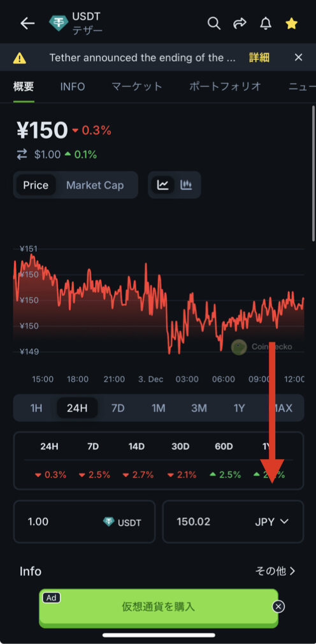Open the マーケット tab
Viewport: 316px width, 644px height.
click(x=137, y=87)
